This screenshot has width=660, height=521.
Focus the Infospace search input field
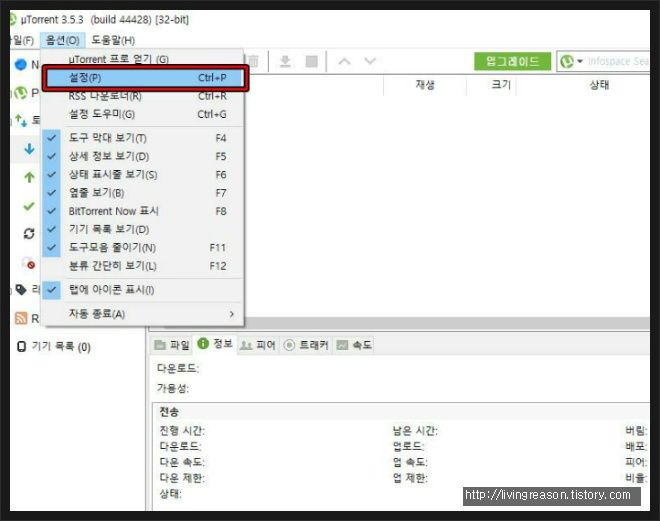(x=617, y=61)
